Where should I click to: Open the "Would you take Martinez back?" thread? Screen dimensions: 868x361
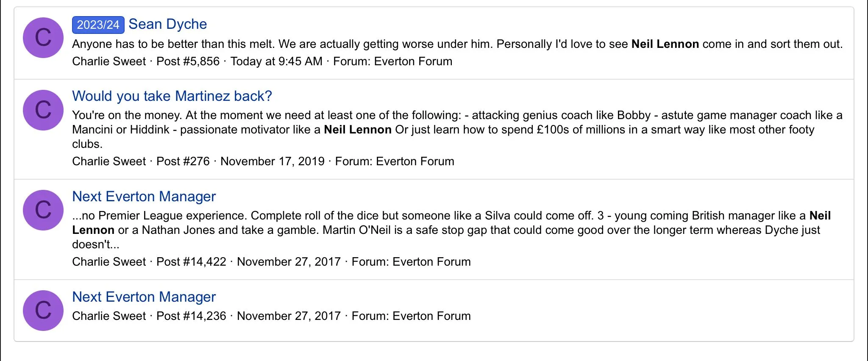coord(172,96)
